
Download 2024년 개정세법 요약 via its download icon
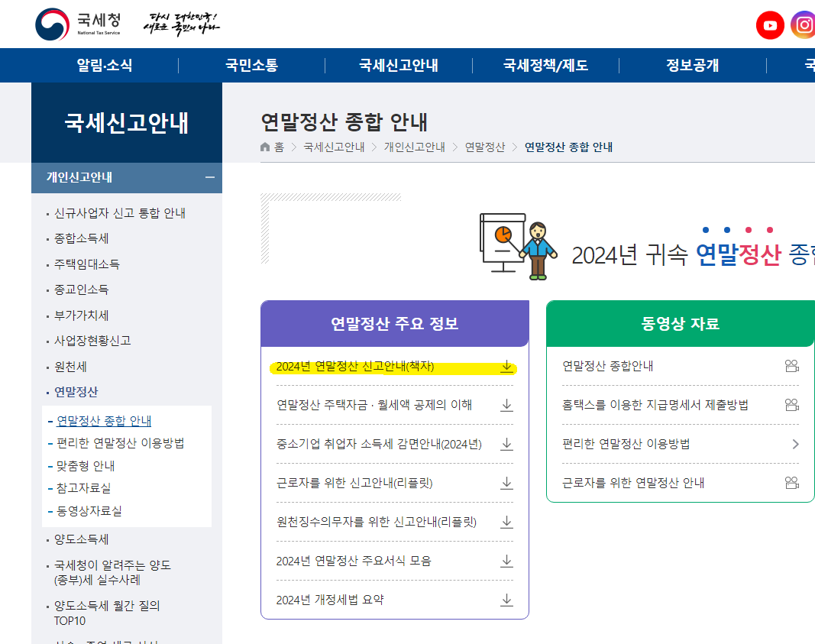506,600
